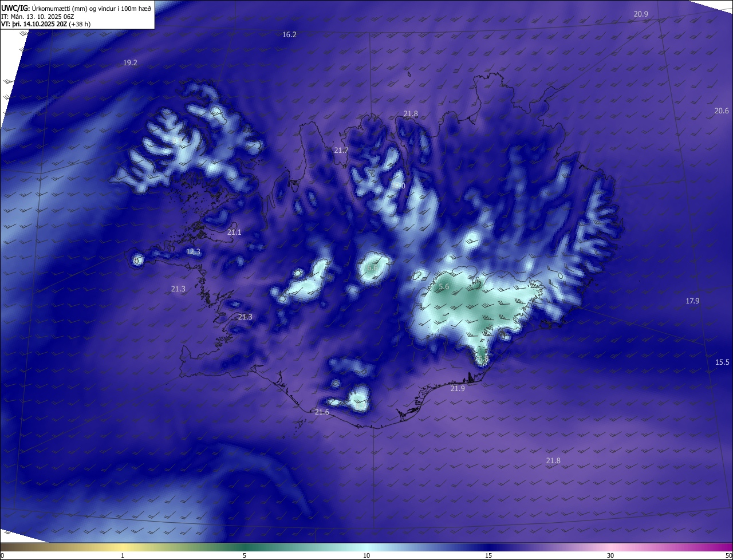The image size is (733, 560).
Task: Click the 20.6 value label
Action: 722,111
